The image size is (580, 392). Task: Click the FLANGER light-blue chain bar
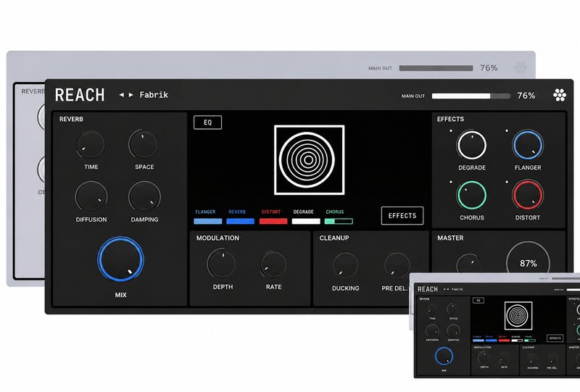(x=208, y=221)
